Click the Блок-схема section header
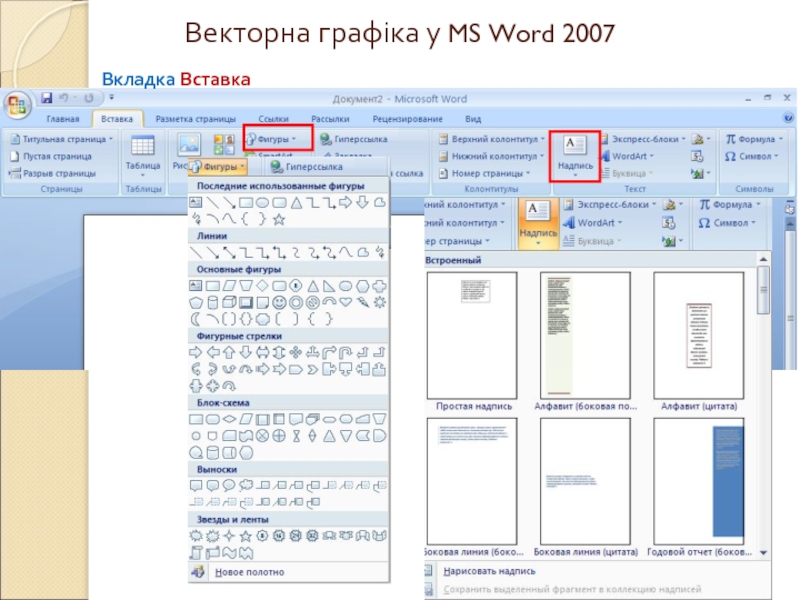This screenshot has height=600, width=800. pos(288,403)
